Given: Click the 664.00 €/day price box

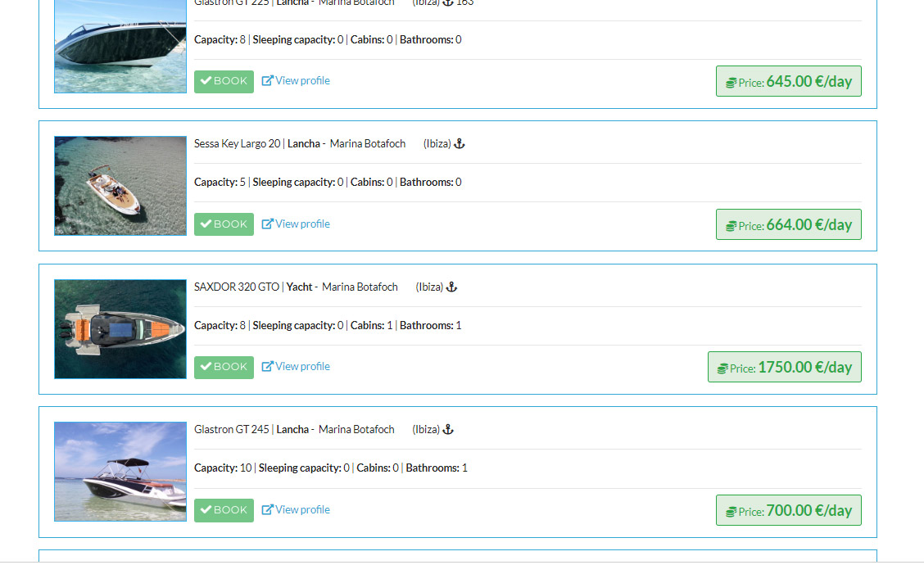Looking at the screenshot, I should 789,224.
